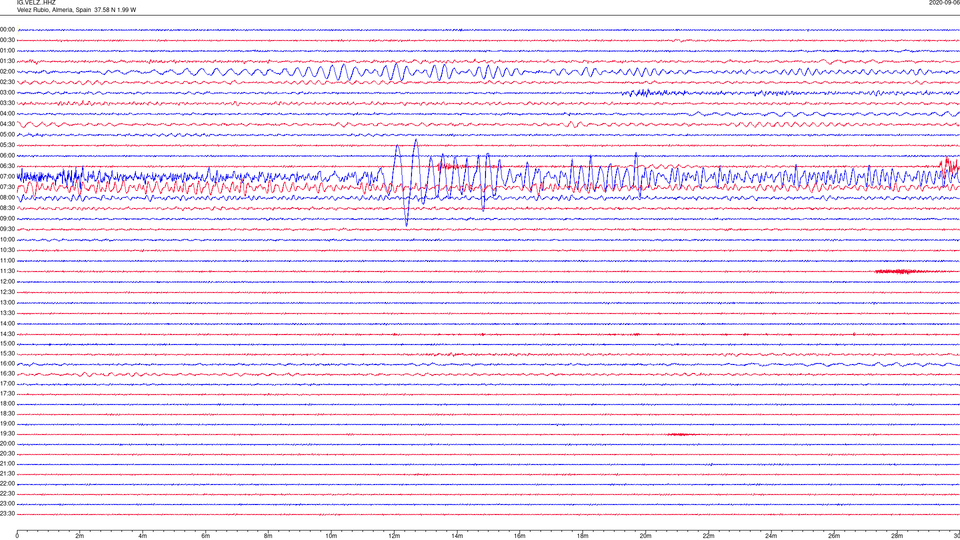Select the 11:30 trace time label

pyautogui.click(x=8, y=271)
